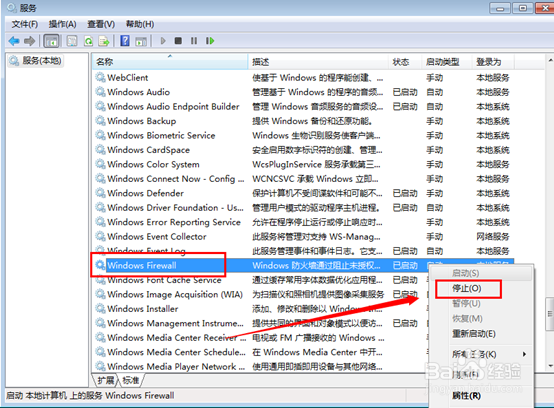Click Windows Media Player Network row name
This screenshot has width=554, height=408.
coord(176,367)
